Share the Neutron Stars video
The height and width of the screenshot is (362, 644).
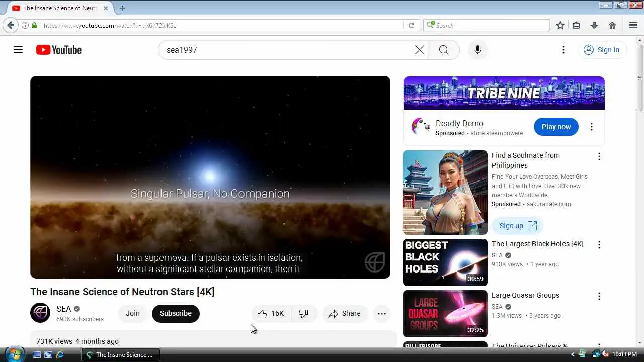pos(345,313)
